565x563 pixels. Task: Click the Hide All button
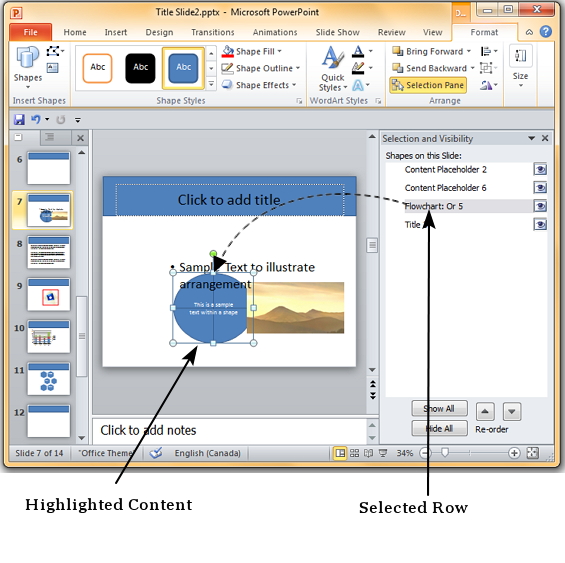[440, 428]
